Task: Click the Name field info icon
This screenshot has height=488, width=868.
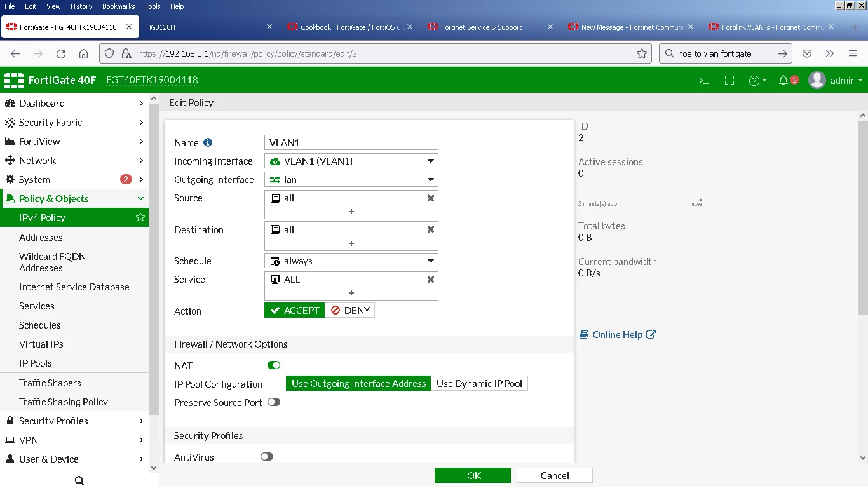Action: click(208, 142)
